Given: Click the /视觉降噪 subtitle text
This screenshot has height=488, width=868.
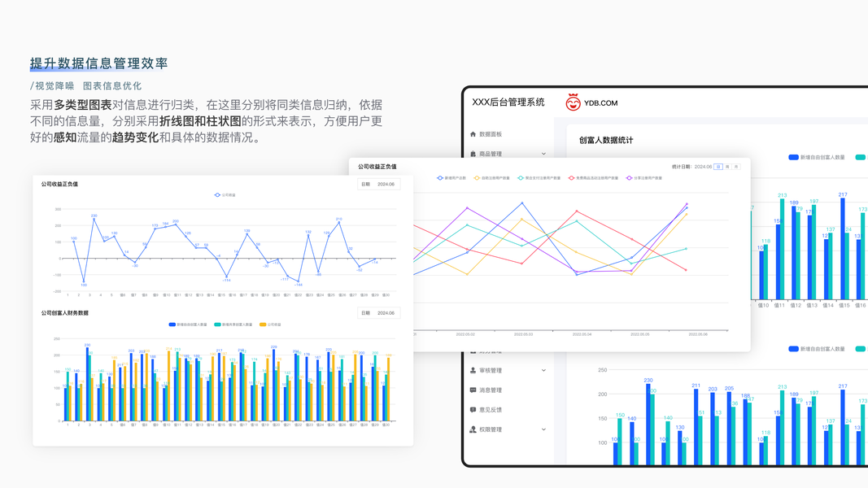Looking at the screenshot, I should tap(52, 85).
